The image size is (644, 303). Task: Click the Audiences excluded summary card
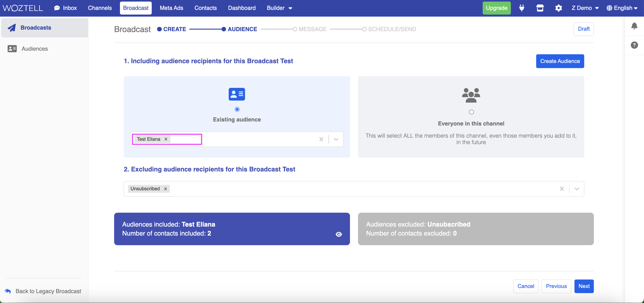click(476, 229)
